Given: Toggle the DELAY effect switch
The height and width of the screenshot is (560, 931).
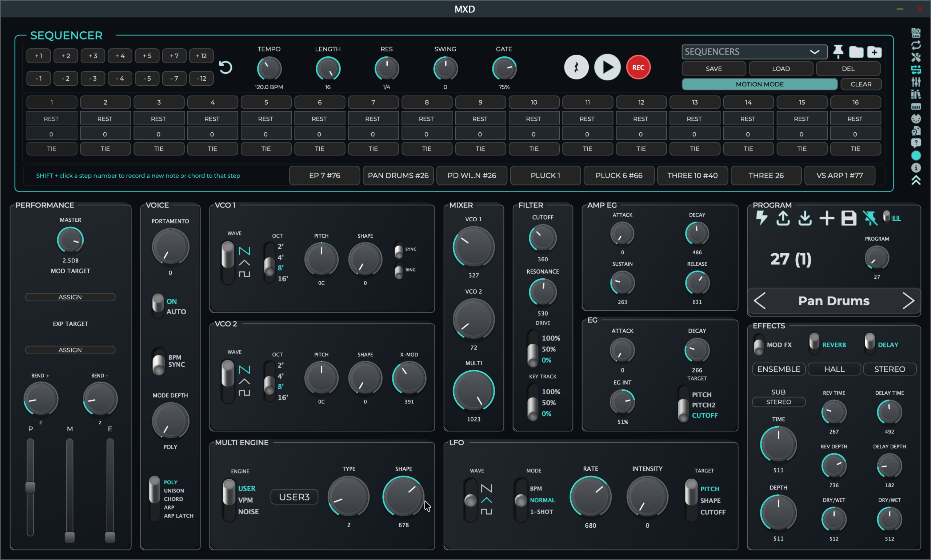Looking at the screenshot, I should (870, 343).
